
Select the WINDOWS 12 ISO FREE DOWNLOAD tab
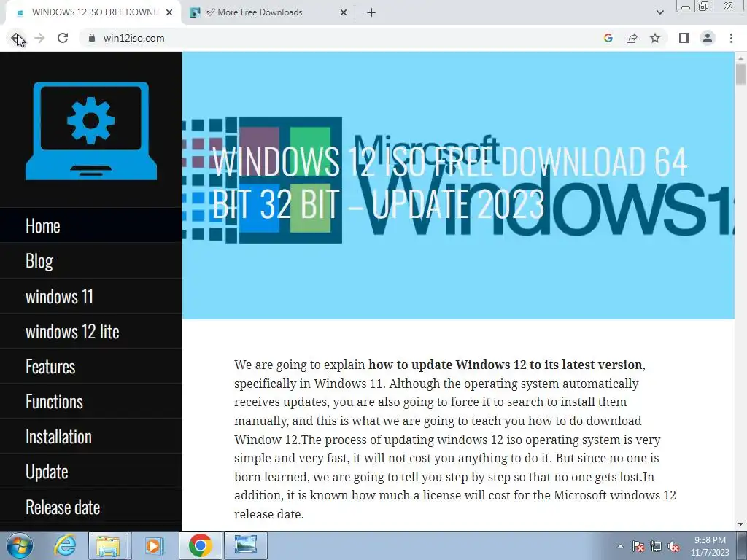point(93,13)
